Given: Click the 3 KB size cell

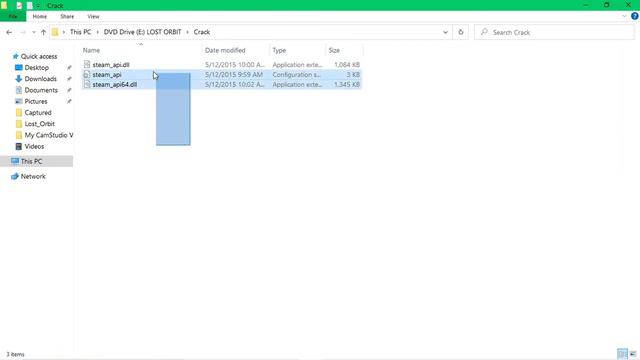Looking at the screenshot, I should pos(353,75).
